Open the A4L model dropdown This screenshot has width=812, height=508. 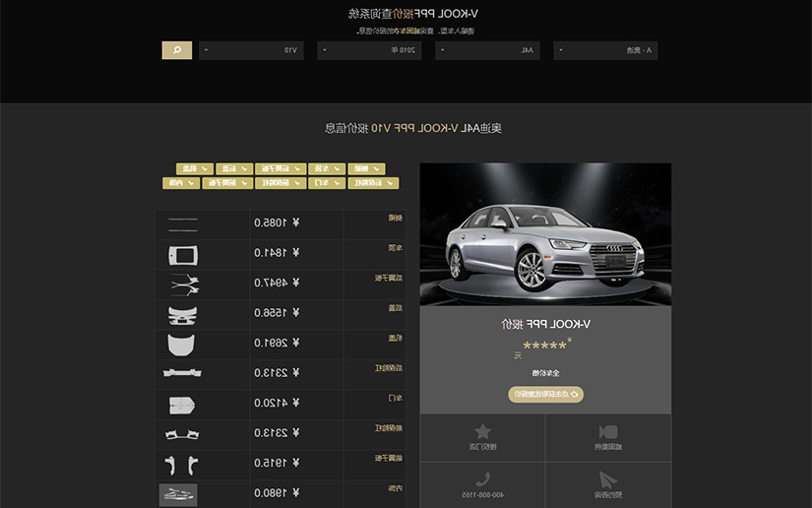[487, 50]
